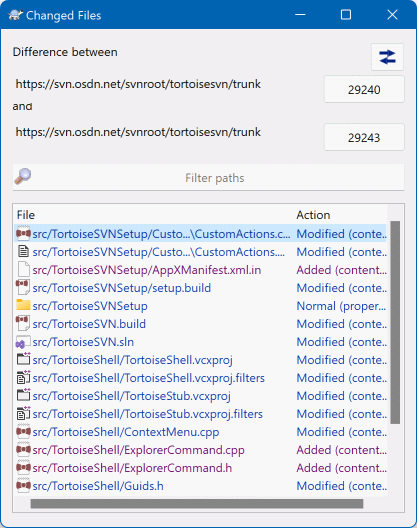This screenshot has height=528, width=417.
Task: Select src/TortoiseShell/ContextMenu.cpp
Action: coord(126,432)
